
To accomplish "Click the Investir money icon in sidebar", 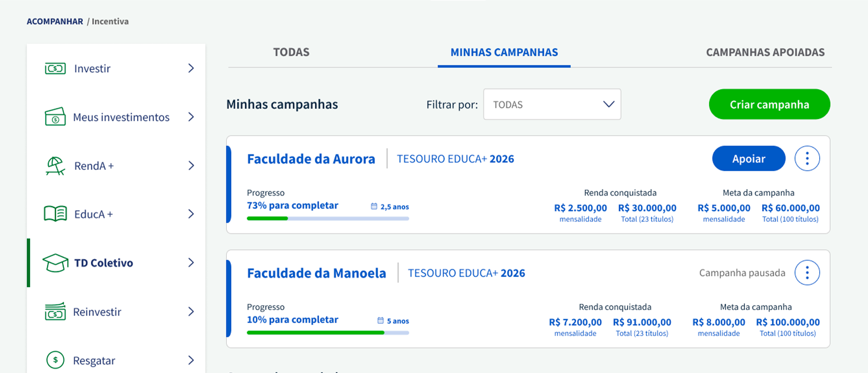I will tap(55, 69).
